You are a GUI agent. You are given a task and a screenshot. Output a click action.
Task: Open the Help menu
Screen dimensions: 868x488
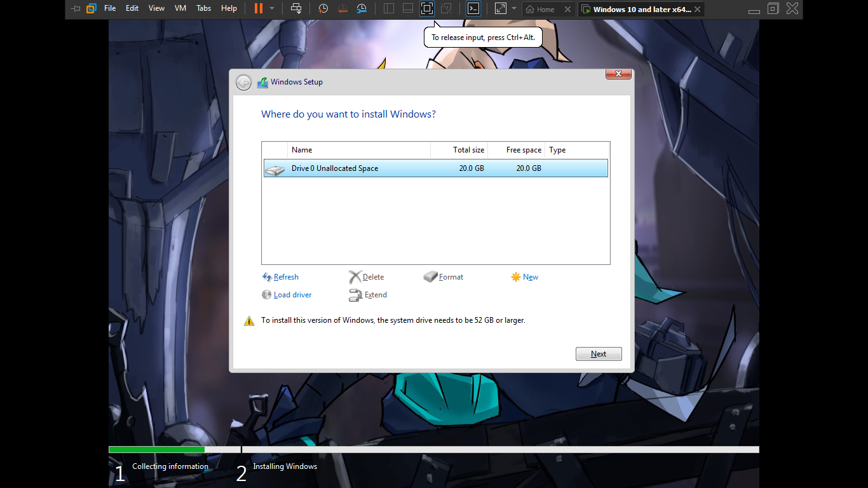tap(229, 9)
